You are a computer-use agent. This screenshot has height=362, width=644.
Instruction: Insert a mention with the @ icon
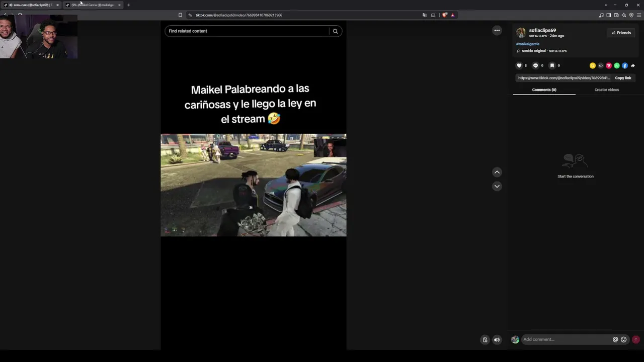615,339
